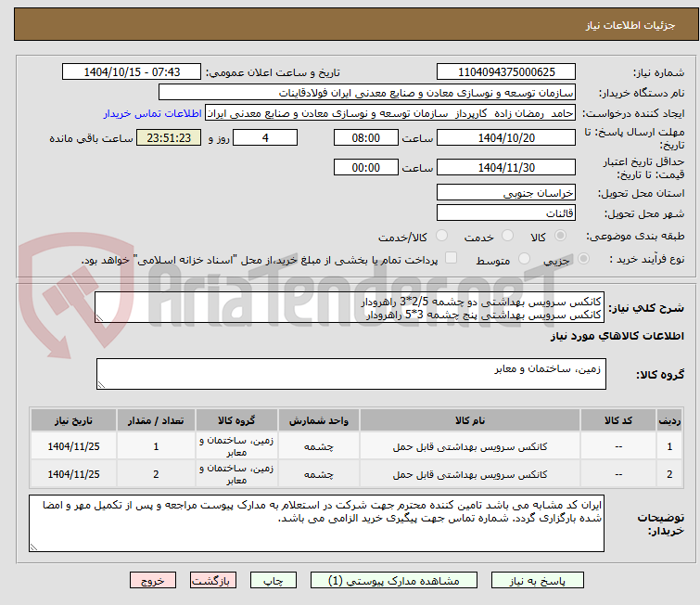Click the price validity date 1404/11/30
The width and height of the screenshot is (700, 605).
pos(506,168)
